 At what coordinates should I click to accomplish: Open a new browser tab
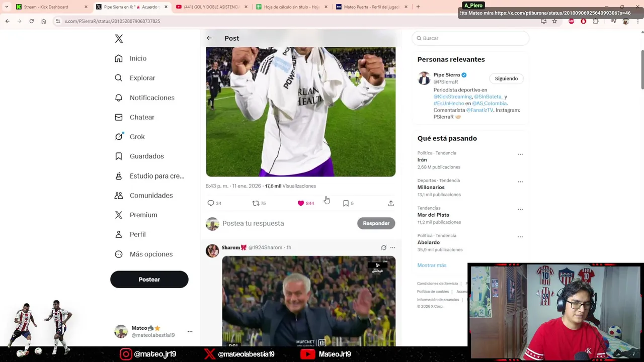tap(418, 7)
